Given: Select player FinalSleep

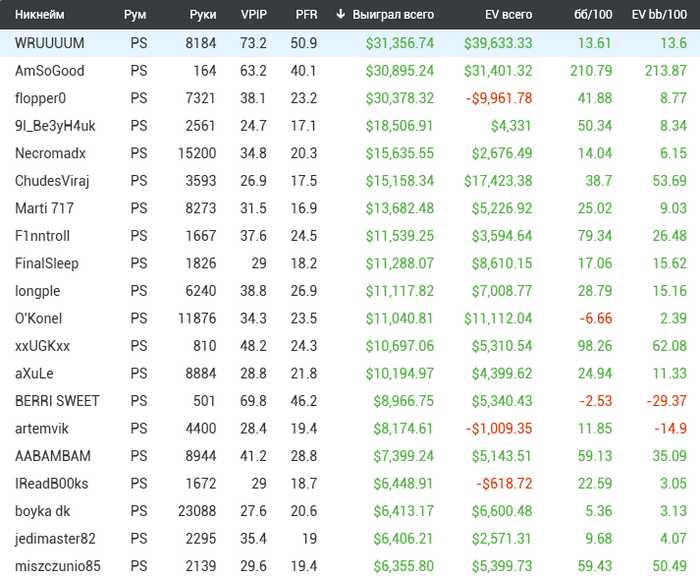Looking at the screenshot, I should (x=46, y=263).
